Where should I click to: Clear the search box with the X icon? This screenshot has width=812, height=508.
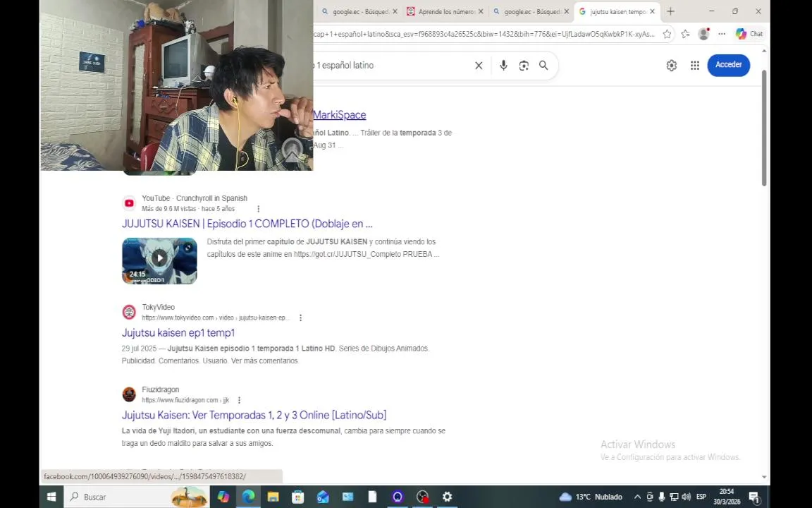coord(479,66)
